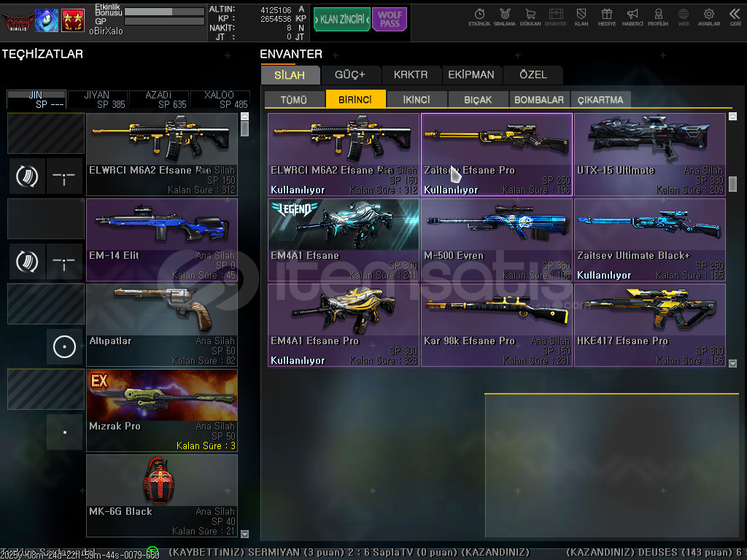Click the inventory scrollbar thumb

[x=732, y=184]
